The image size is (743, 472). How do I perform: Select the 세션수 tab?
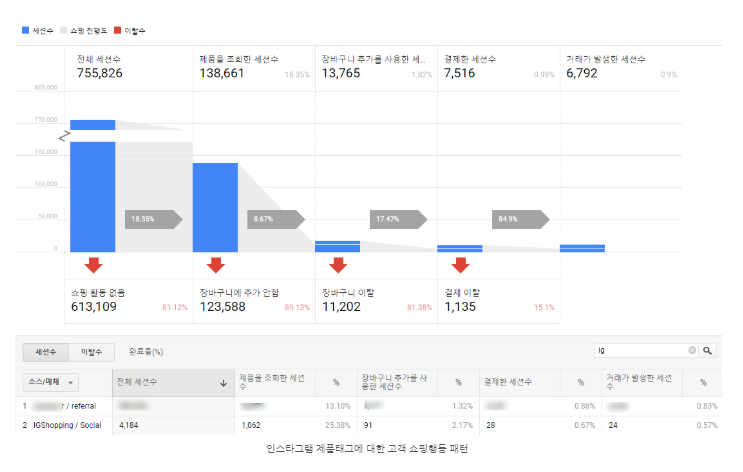(46, 352)
